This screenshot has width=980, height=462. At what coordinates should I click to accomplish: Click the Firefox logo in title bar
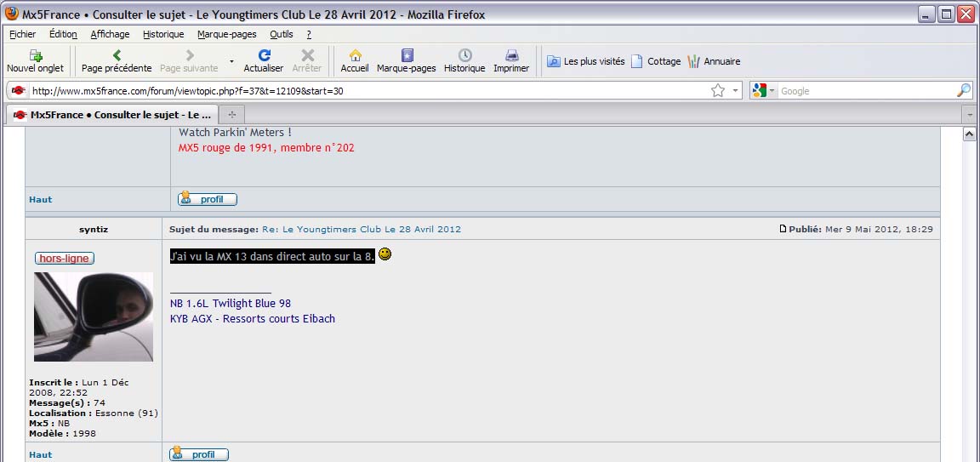12,14
